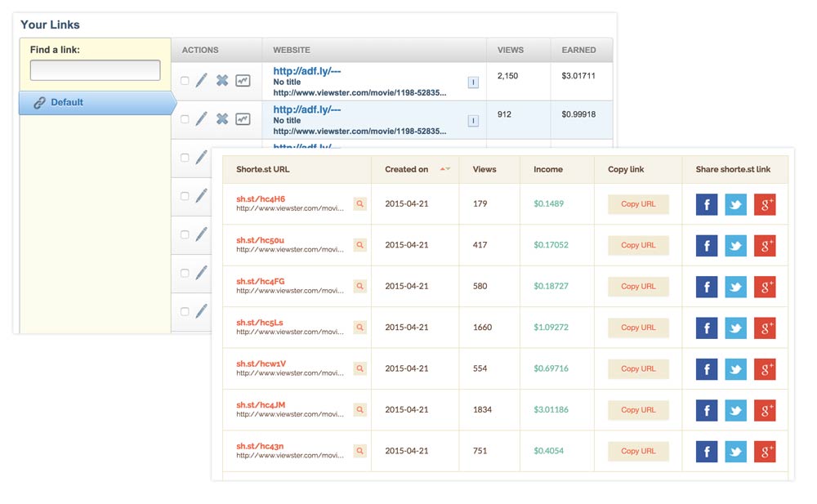
Task: Sort table by the Views column header
Action: 484,169
